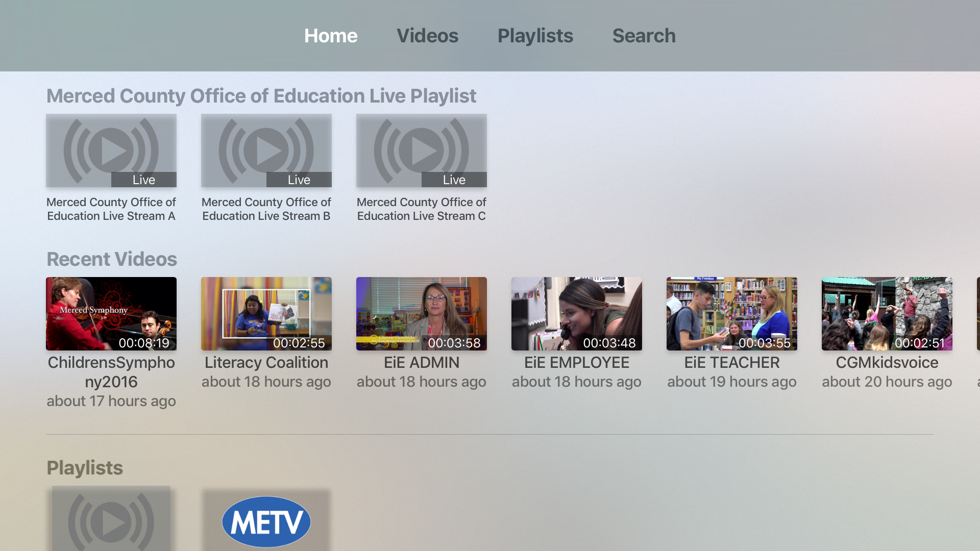The height and width of the screenshot is (551, 980).
Task: Select 'Merced County Office of Education Live Stream A' title
Action: tap(111, 209)
